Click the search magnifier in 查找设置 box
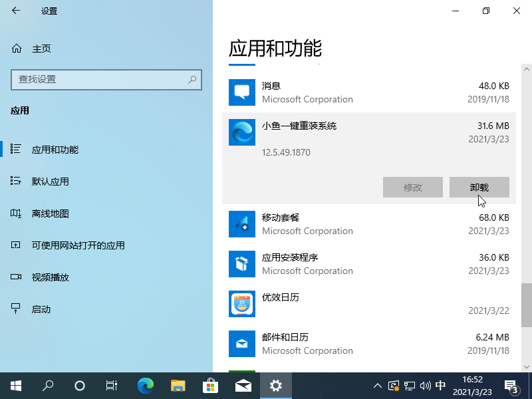 pyautogui.click(x=192, y=80)
